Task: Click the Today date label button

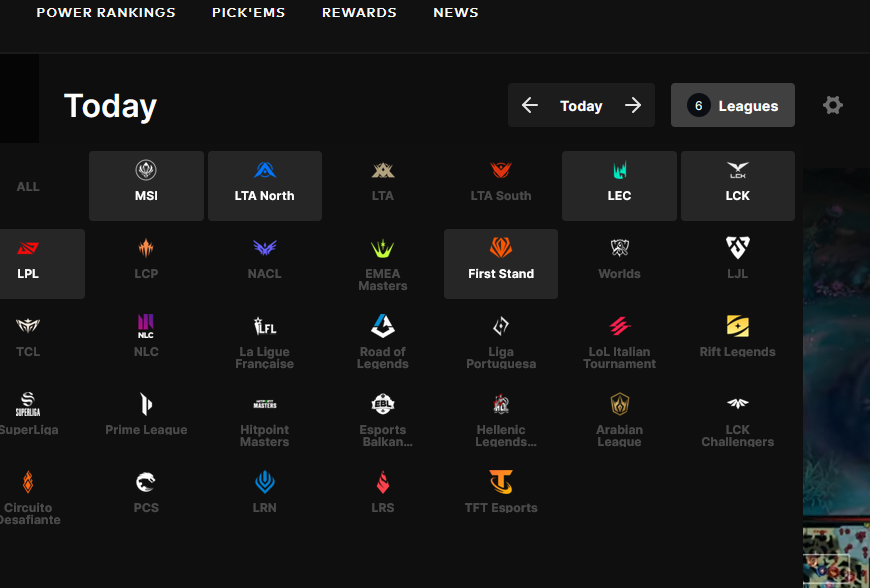Action: (581, 105)
